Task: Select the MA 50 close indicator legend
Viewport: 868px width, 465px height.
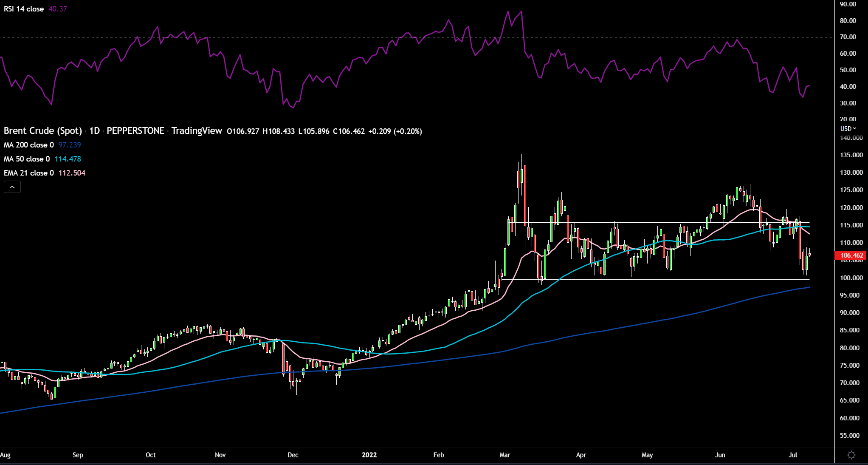Action: pos(26,159)
